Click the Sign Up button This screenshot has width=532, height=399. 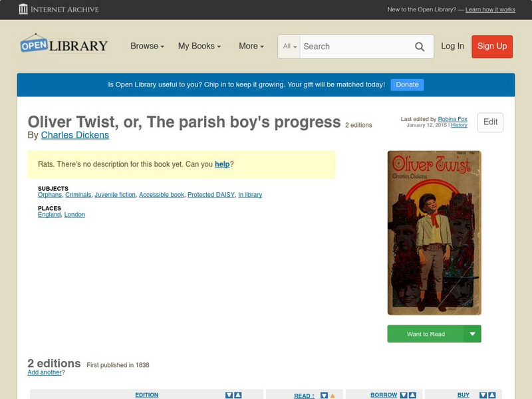tap(492, 47)
